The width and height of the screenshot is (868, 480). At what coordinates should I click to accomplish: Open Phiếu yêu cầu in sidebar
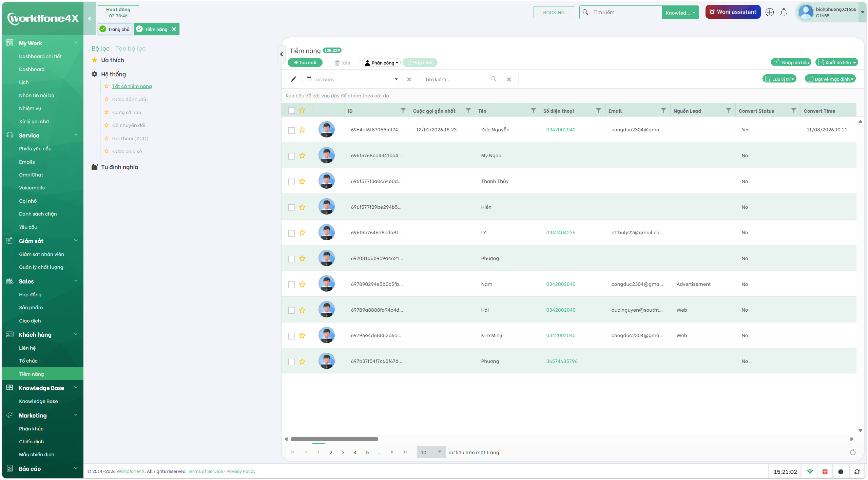point(35,149)
